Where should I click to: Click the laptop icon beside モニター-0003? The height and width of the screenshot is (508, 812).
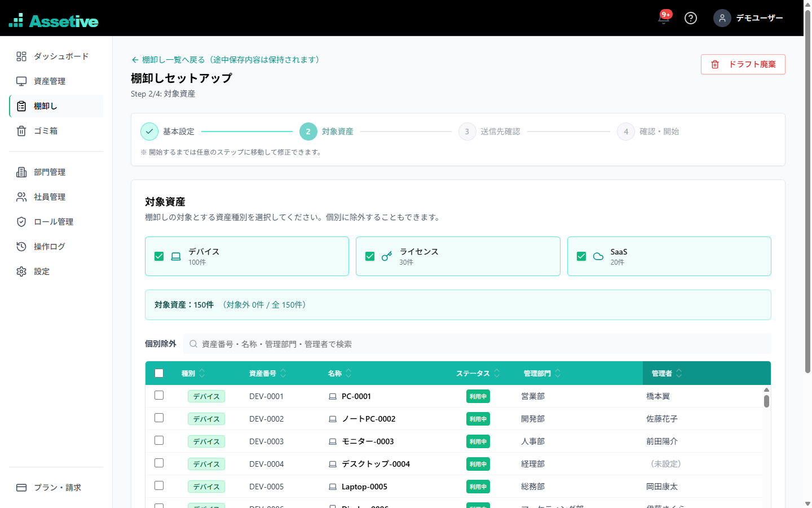point(333,442)
